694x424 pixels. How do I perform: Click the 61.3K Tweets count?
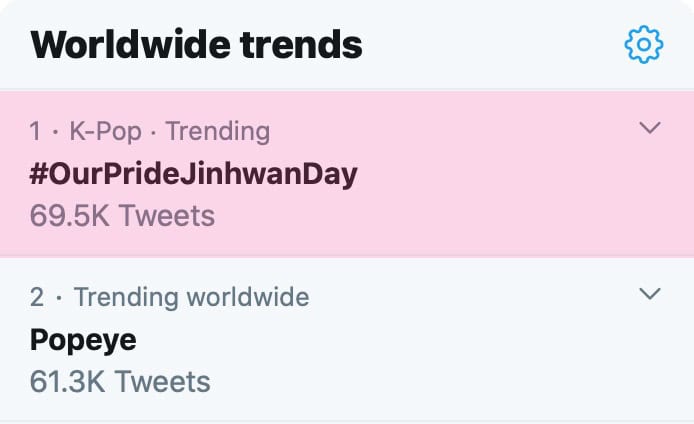click(120, 381)
